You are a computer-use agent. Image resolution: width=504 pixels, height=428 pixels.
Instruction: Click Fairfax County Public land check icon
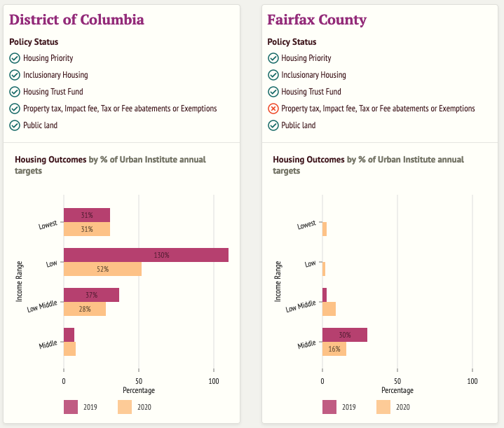tap(273, 125)
